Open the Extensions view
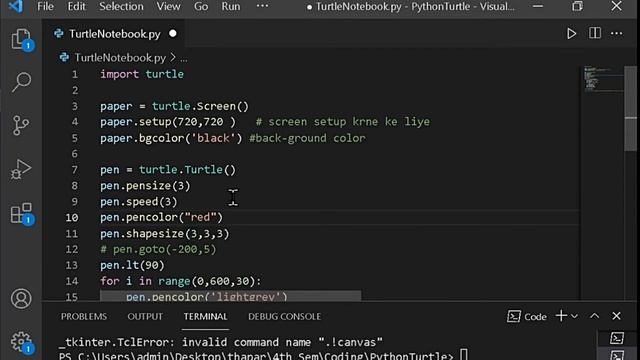This screenshot has height=360, width=640. tap(21, 213)
